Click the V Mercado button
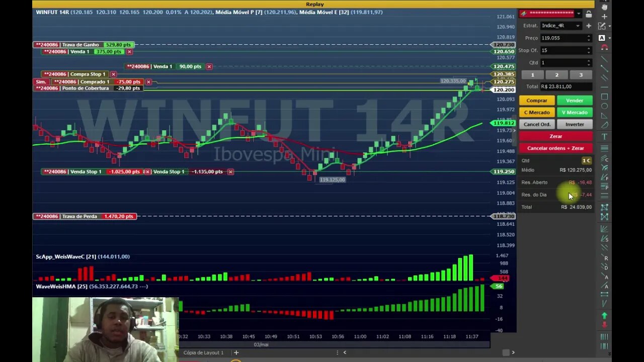 click(x=575, y=112)
